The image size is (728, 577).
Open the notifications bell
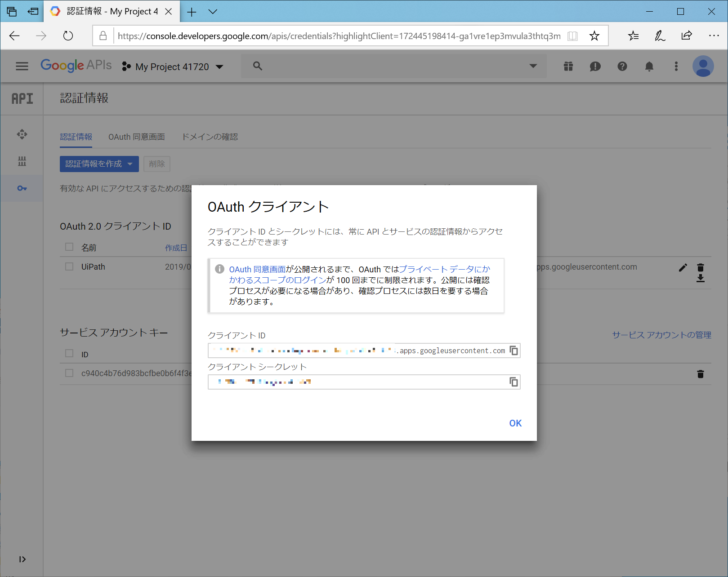coord(649,66)
